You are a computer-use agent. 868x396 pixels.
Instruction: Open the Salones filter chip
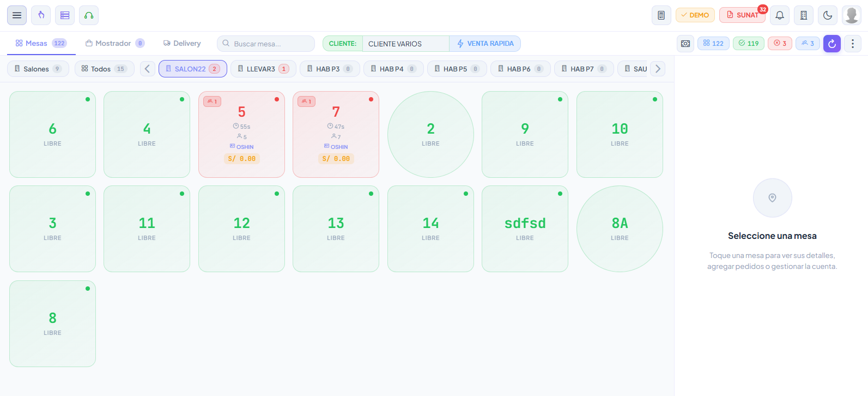click(38, 69)
